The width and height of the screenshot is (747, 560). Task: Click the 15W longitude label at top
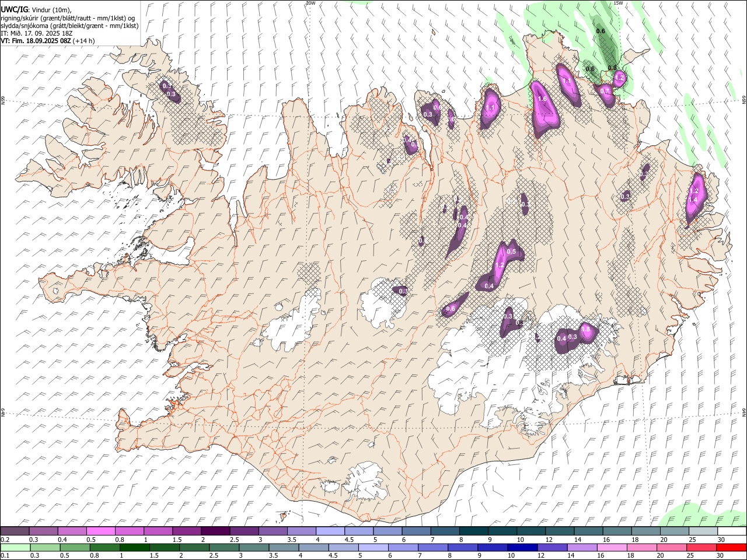click(618, 3)
